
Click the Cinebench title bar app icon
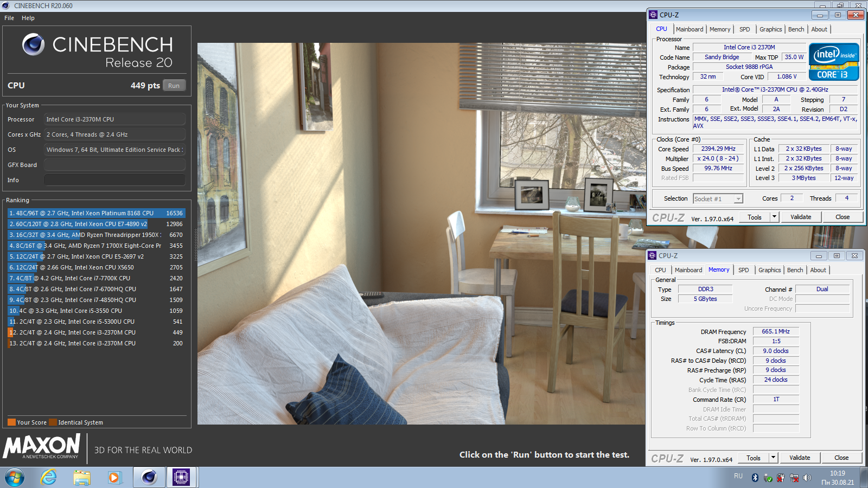[x=6, y=5]
